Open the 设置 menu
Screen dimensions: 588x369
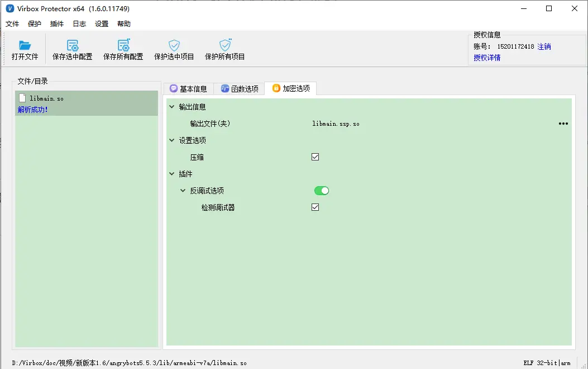click(x=102, y=23)
